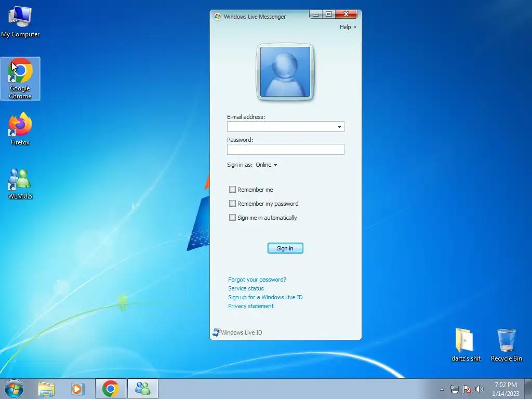Click Sign up for a Windows Live ID
Viewport: 532px width, 399px height.
coord(265,297)
